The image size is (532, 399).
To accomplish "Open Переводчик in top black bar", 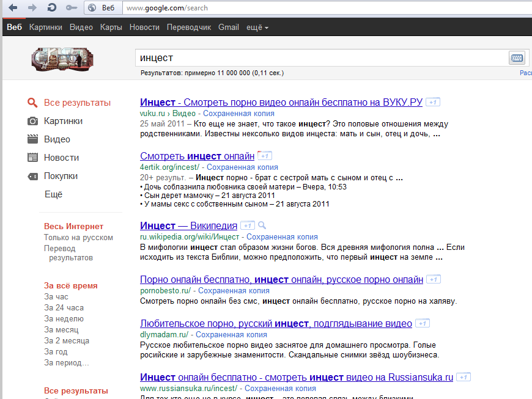I will (x=188, y=27).
